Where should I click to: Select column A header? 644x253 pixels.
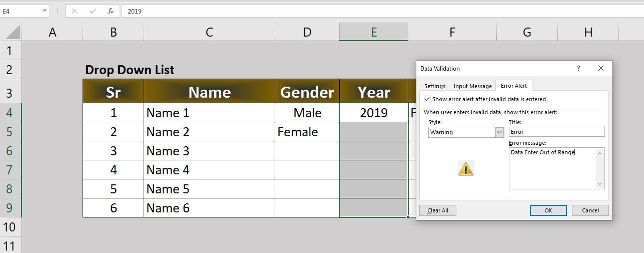point(53,33)
